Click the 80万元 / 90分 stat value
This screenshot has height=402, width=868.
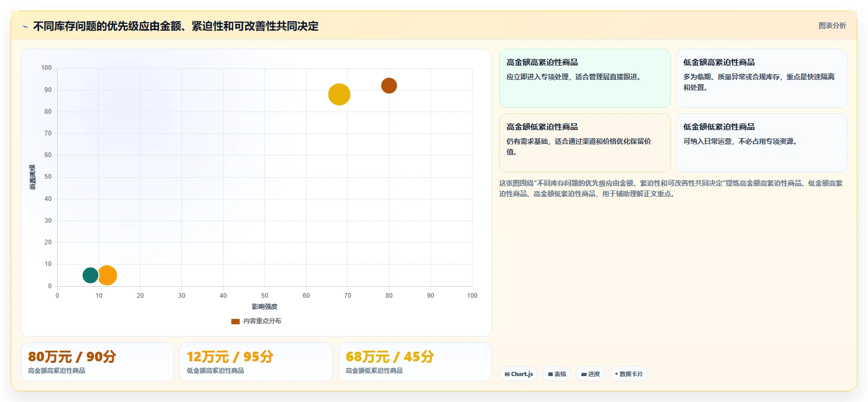tap(72, 357)
